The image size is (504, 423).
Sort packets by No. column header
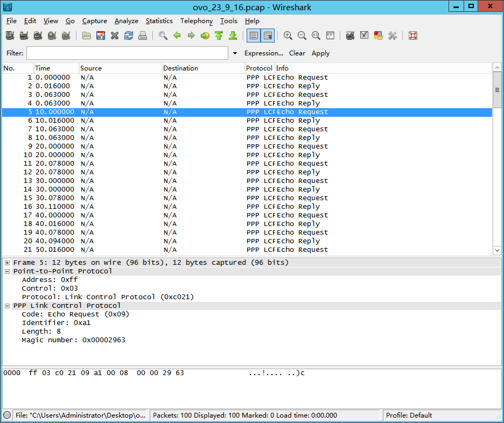pyautogui.click(x=18, y=68)
